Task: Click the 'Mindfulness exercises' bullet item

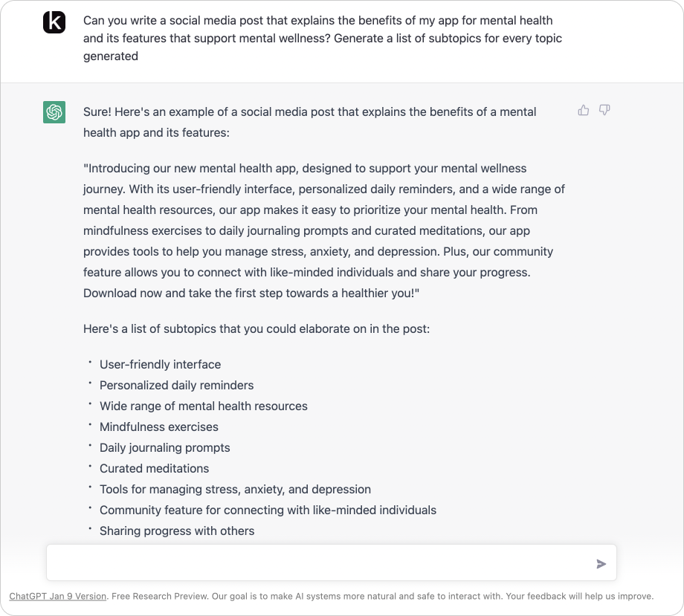Action: tap(159, 427)
